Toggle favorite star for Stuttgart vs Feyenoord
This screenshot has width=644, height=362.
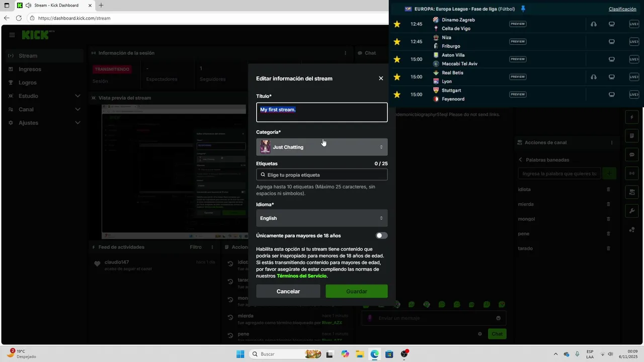point(397,95)
